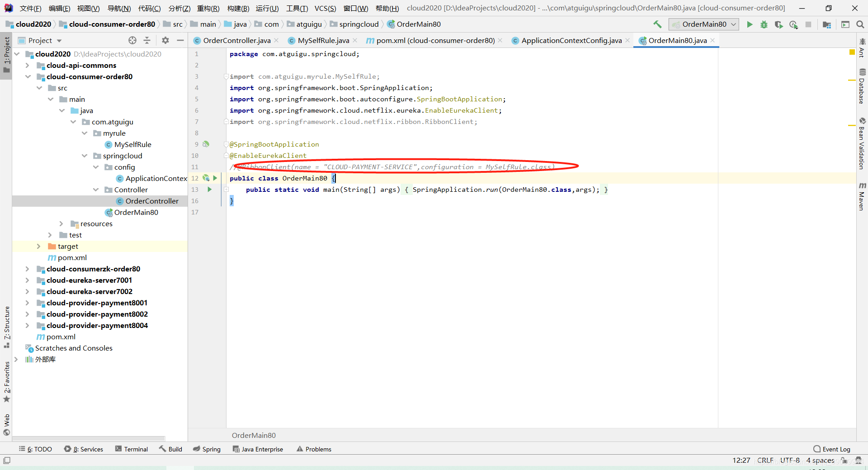
Task: Click yellow inspection warning indicator
Action: [x=852, y=52]
